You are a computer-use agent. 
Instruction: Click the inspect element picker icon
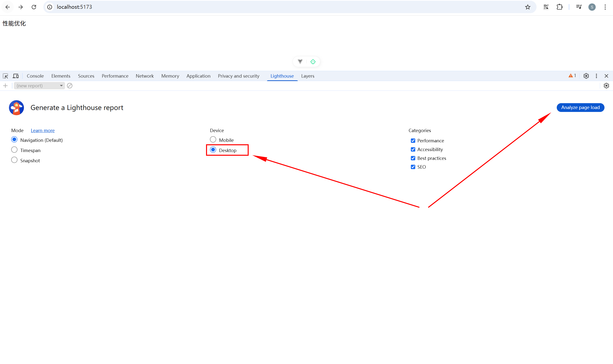tap(5, 76)
